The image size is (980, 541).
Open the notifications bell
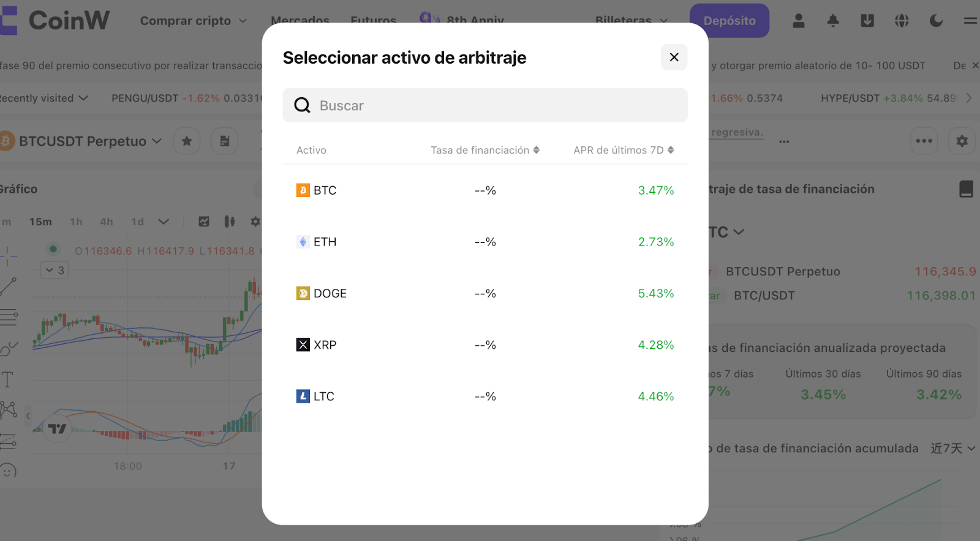tap(833, 21)
